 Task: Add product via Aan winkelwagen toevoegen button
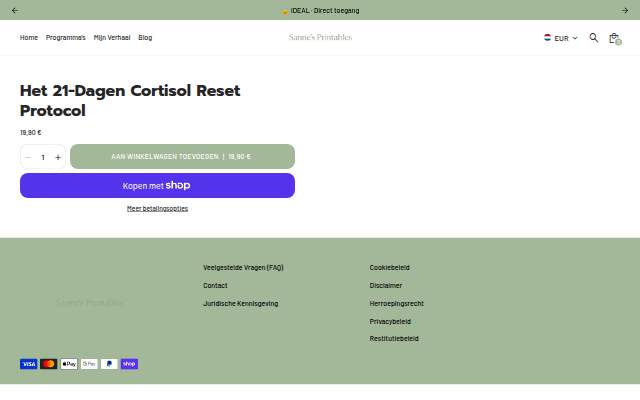coord(182,156)
